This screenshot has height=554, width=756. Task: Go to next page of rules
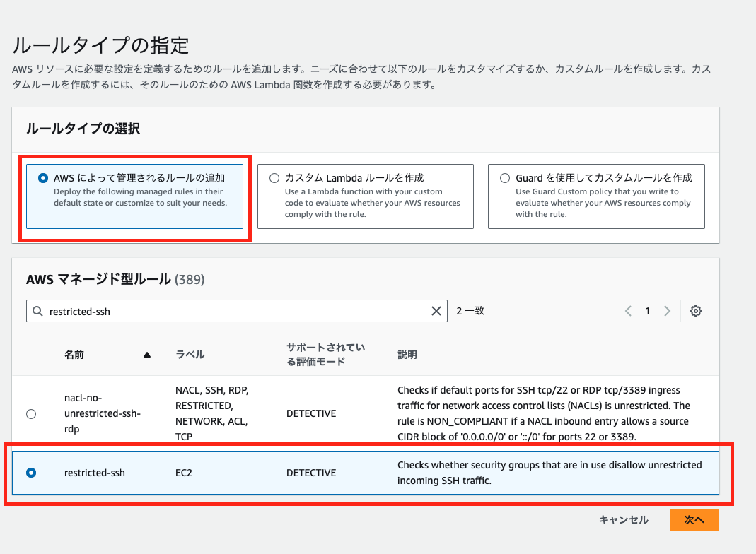tap(668, 311)
